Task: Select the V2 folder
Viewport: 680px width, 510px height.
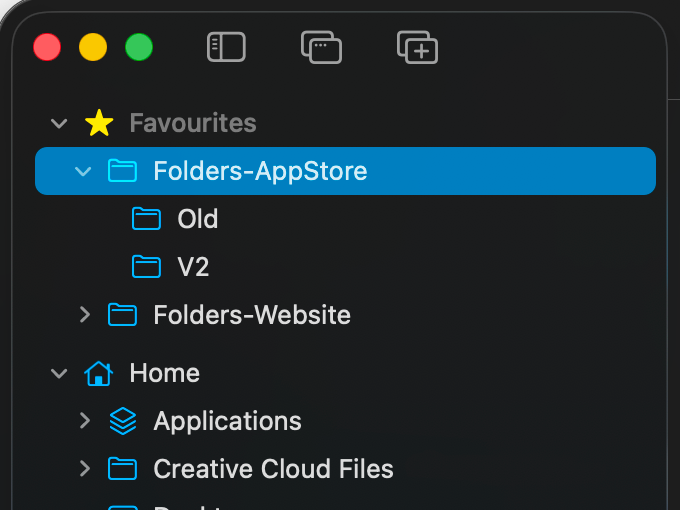Action: pyautogui.click(x=193, y=267)
